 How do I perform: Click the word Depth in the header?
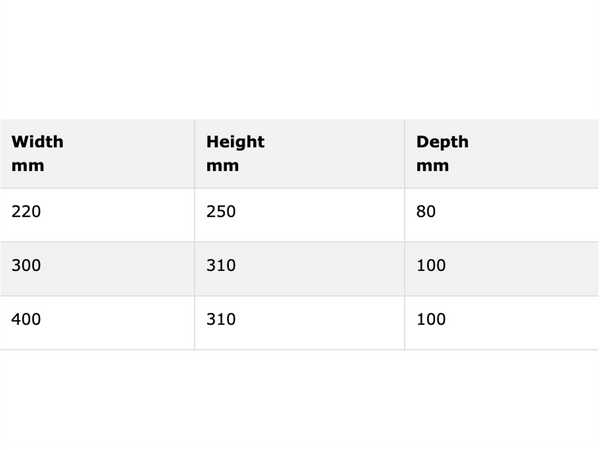click(442, 142)
